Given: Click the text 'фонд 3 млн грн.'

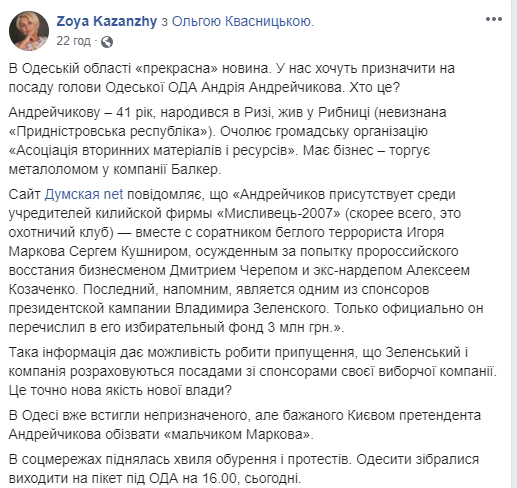Looking at the screenshot, I should coord(281,327).
